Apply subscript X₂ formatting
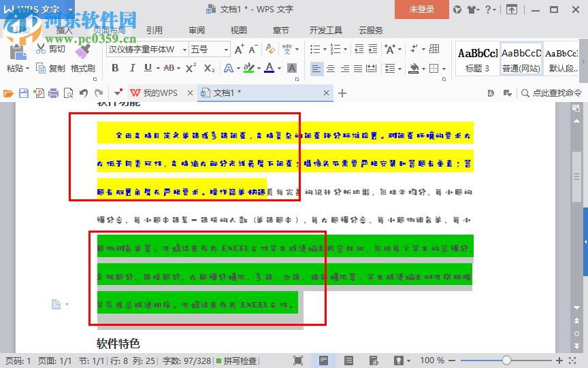Image resolution: width=588 pixels, height=368 pixels. pos(209,68)
